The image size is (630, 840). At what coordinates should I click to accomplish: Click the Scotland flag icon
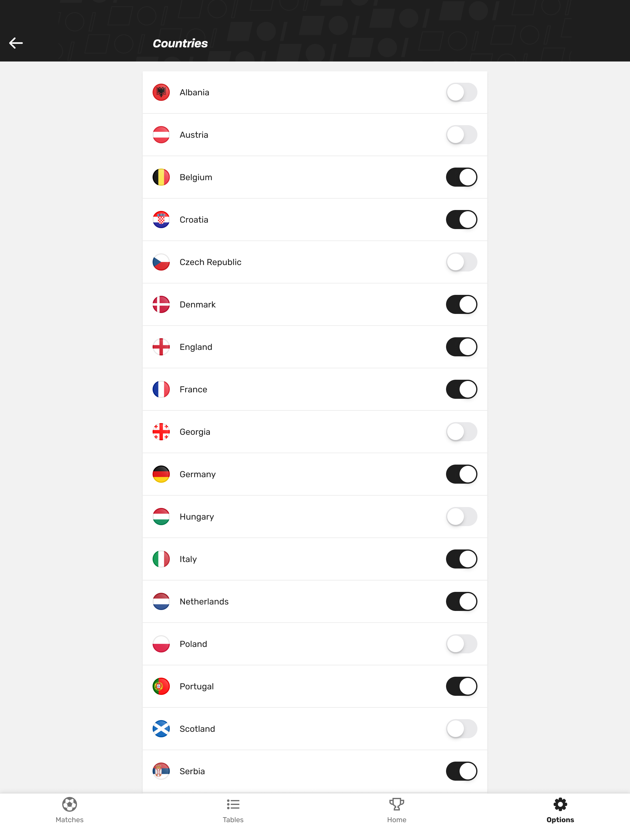(x=161, y=729)
